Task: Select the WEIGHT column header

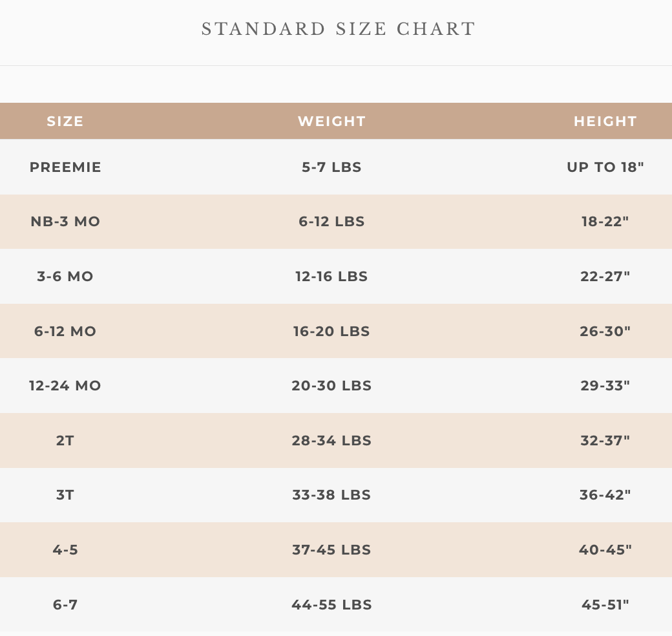Action: tap(331, 121)
